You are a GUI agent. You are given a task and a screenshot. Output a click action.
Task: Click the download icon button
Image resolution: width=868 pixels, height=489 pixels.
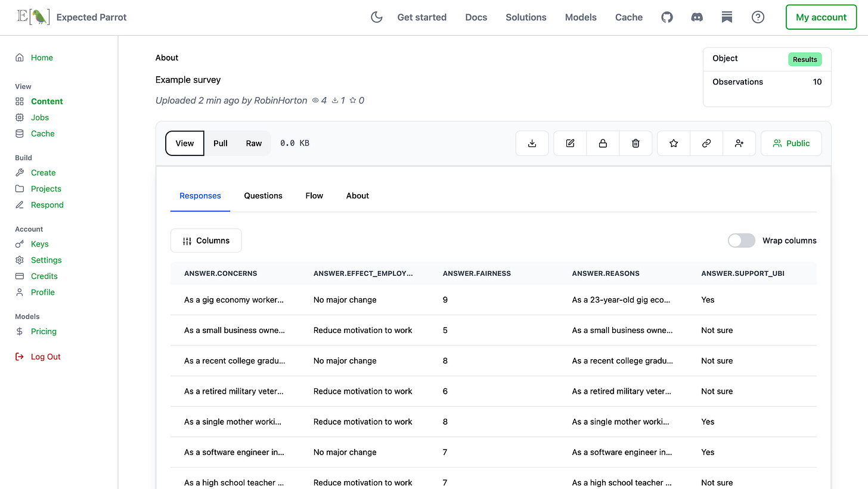click(532, 143)
